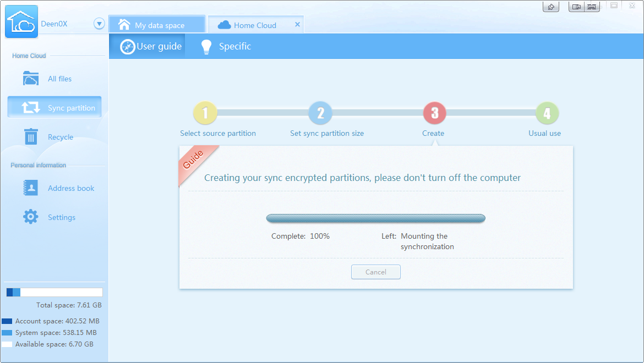Image resolution: width=644 pixels, height=363 pixels.
Task: Click the Address book contact icon
Action: coord(31,188)
